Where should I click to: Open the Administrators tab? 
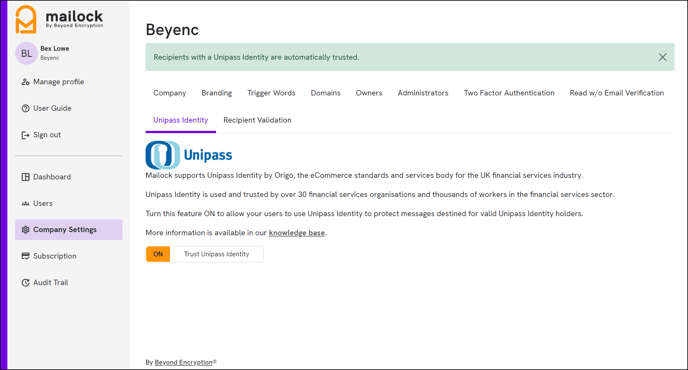pos(423,93)
